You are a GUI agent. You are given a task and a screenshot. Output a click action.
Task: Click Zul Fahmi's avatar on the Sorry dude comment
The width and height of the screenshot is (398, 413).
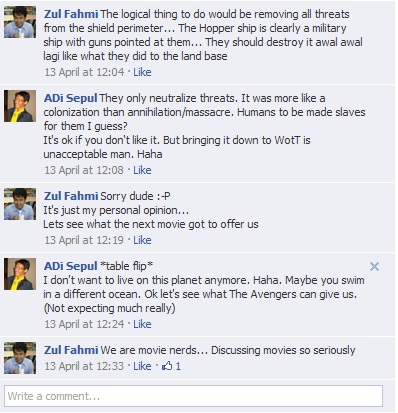click(x=20, y=204)
